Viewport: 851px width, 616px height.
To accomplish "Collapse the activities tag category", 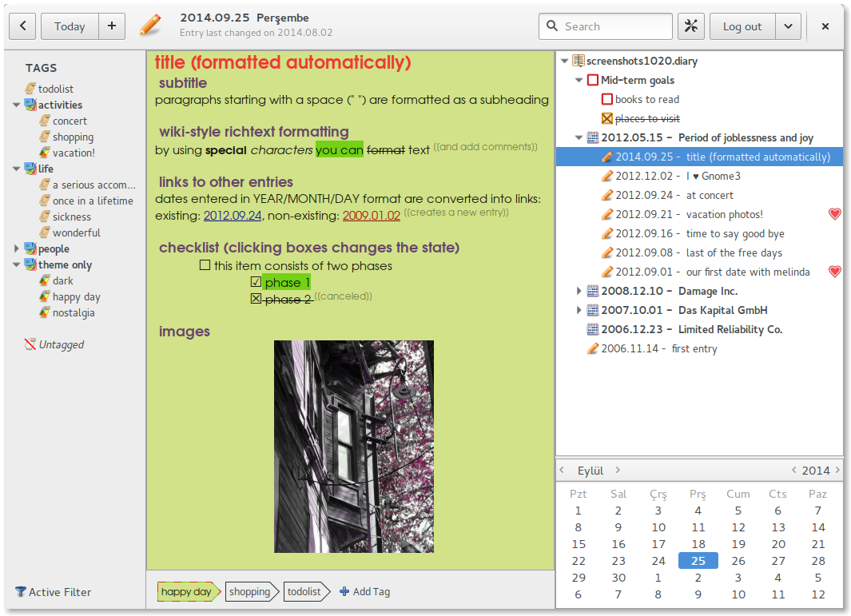I will pos(16,105).
